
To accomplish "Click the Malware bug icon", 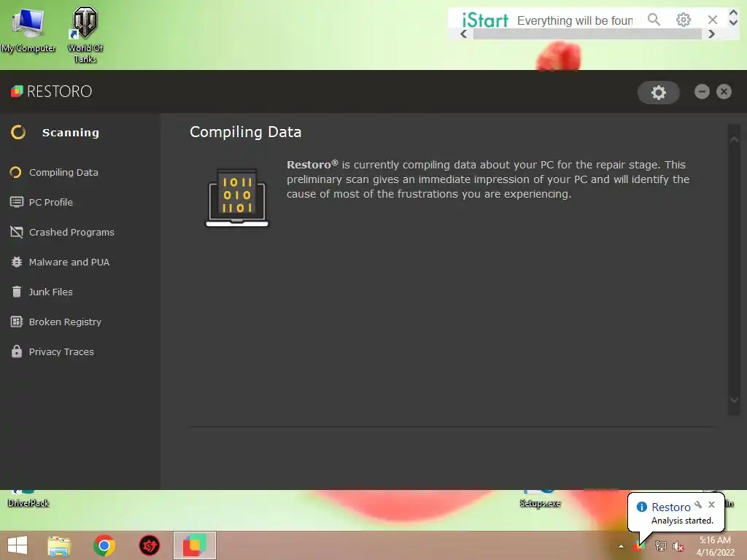I will pyautogui.click(x=16, y=262).
